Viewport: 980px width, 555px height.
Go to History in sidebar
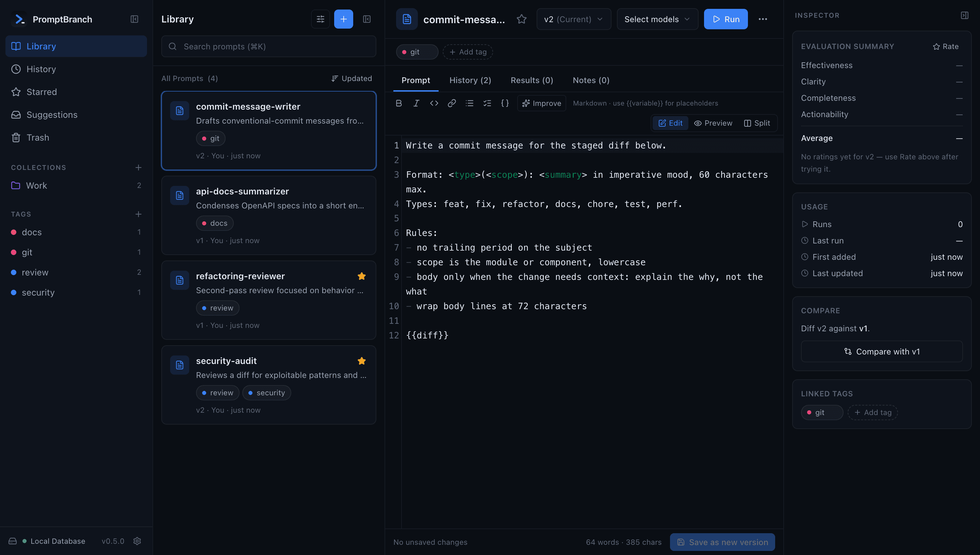[x=76, y=69]
